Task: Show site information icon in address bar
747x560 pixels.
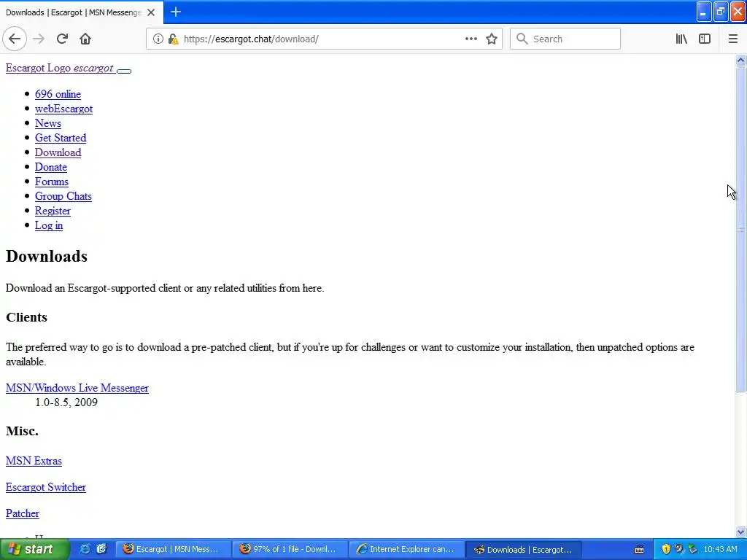Action: pyautogui.click(x=158, y=39)
